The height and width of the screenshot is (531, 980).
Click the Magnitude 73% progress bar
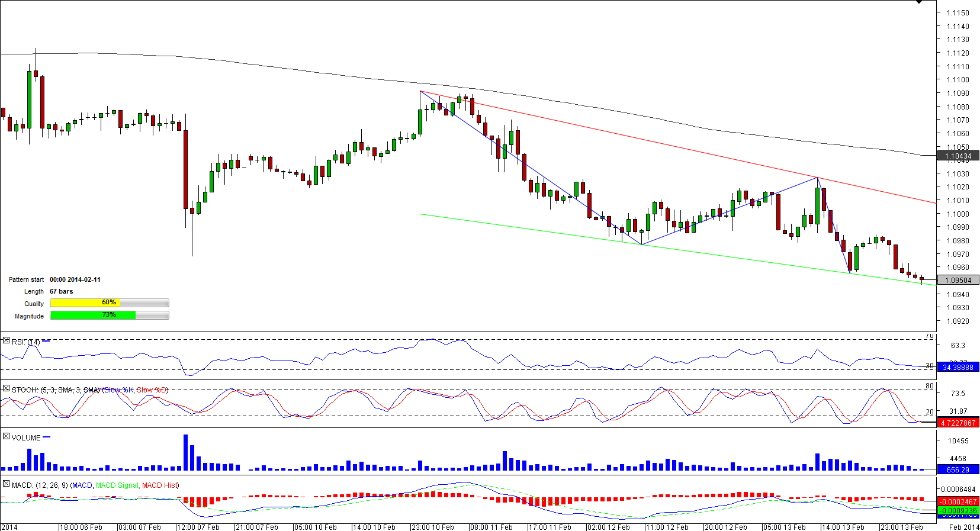click(110, 316)
